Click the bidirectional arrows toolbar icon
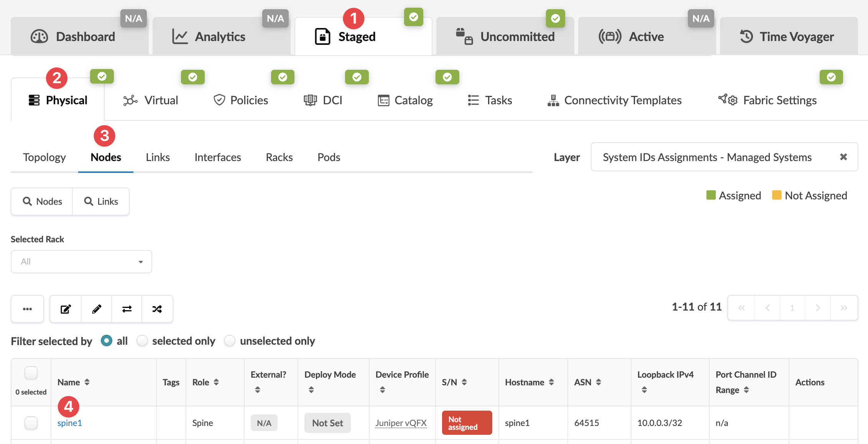 tap(127, 309)
